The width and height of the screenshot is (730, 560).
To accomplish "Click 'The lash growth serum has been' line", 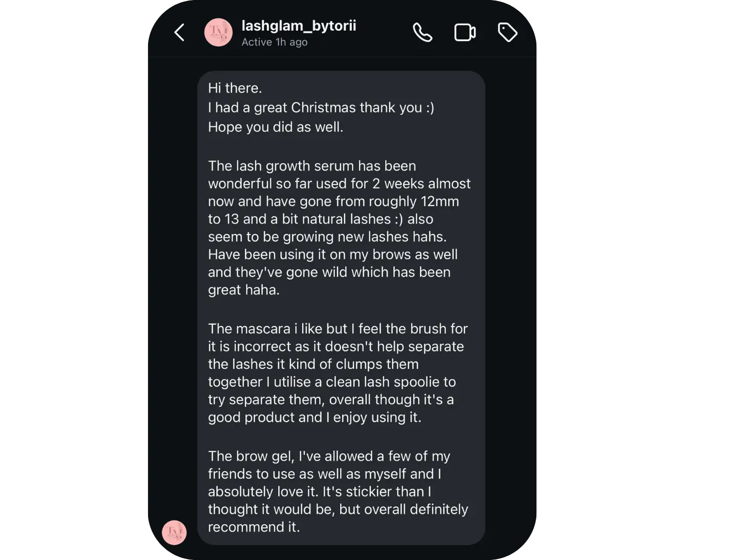I will coord(311,166).
